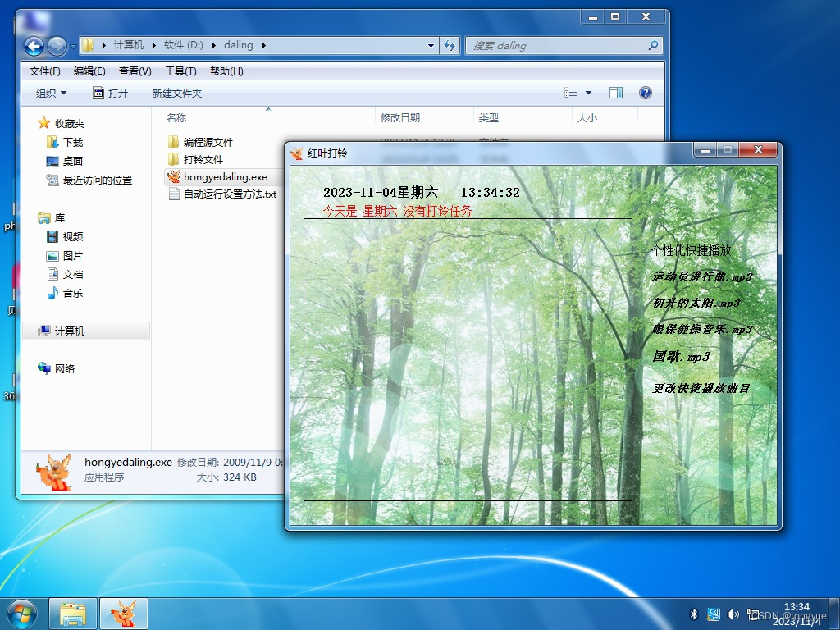
Task: Open Explorer from the taskbar
Action: pyautogui.click(x=73, y=614)
